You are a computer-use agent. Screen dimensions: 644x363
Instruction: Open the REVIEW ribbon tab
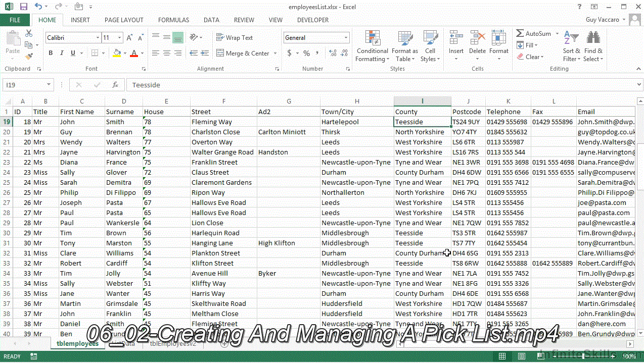[x=244, y=20]
